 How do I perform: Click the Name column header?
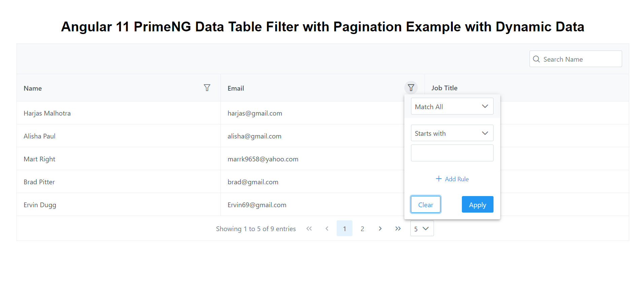33,88
